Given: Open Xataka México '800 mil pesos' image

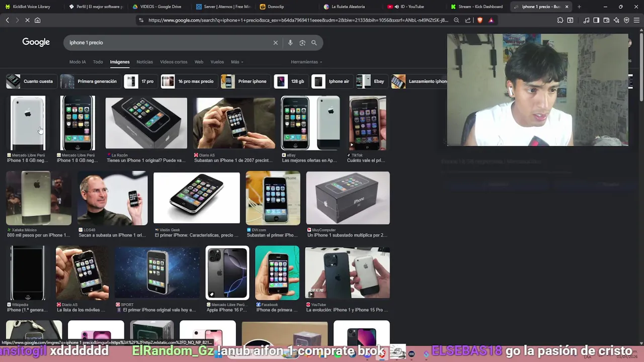Looking at the screenshot, I should (x=39, y=198).
